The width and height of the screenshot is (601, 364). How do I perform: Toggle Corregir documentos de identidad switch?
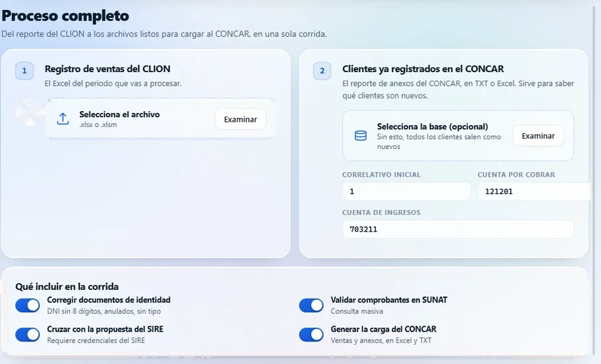coord(28,305)
